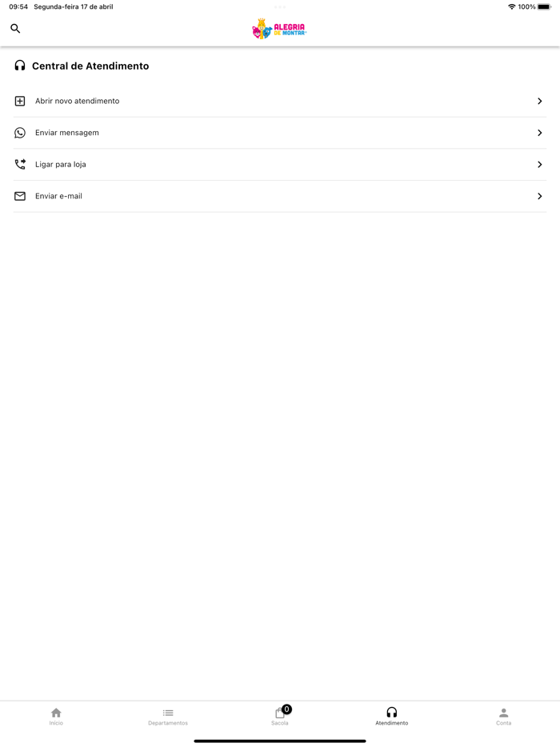
Task: Select the 'Abrir novo atendimento' text
Action: point(78,102)
